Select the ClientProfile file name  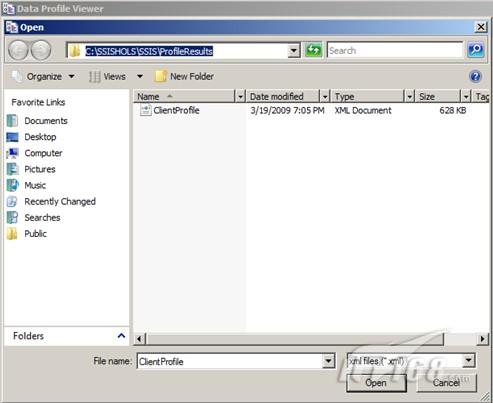(176, 110)
